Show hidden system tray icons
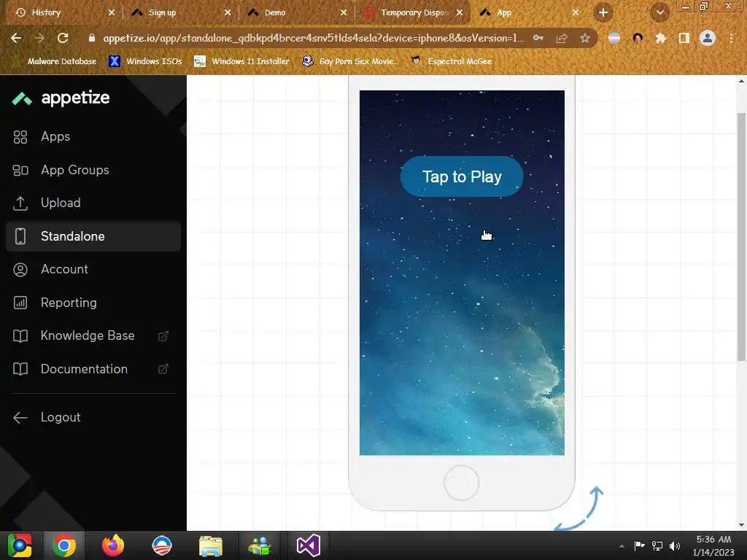This screenshot has width=747, height=560. [622, 546]
